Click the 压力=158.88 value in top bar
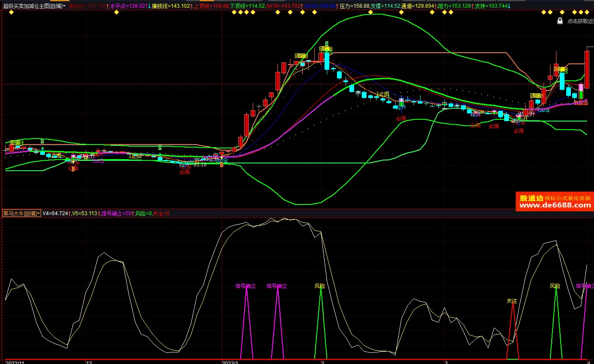The image size is (594, 364). pyautogui.click(x=355, y=6)
